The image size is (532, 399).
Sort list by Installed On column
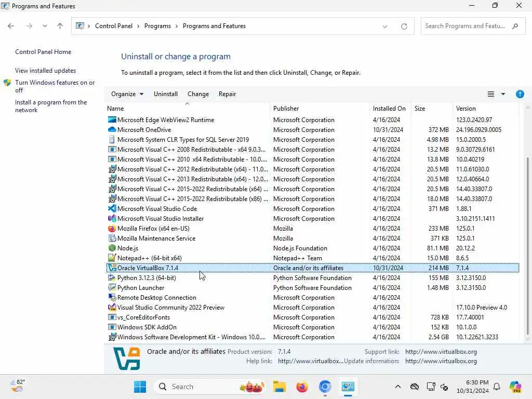point(390,109)
